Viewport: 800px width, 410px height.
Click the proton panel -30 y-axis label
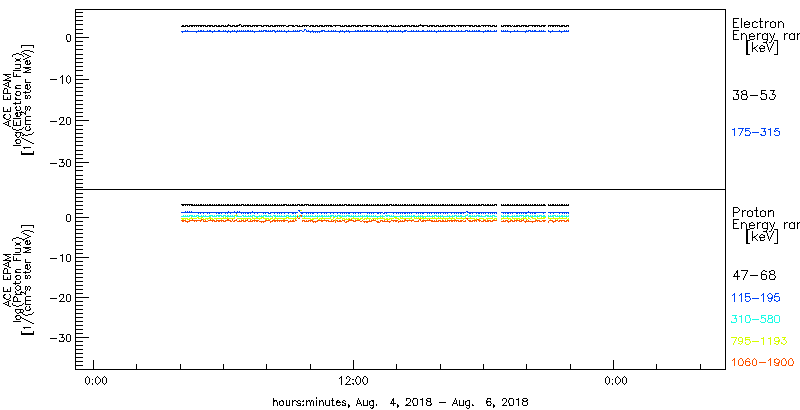pos(61,338)
